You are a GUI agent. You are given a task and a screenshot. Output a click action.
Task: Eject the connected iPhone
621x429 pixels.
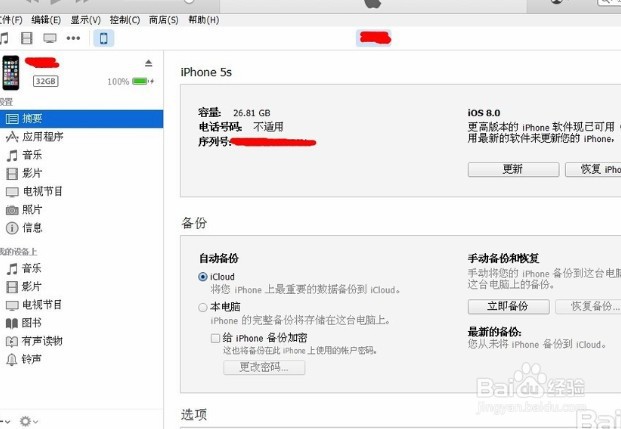[149, 63]
